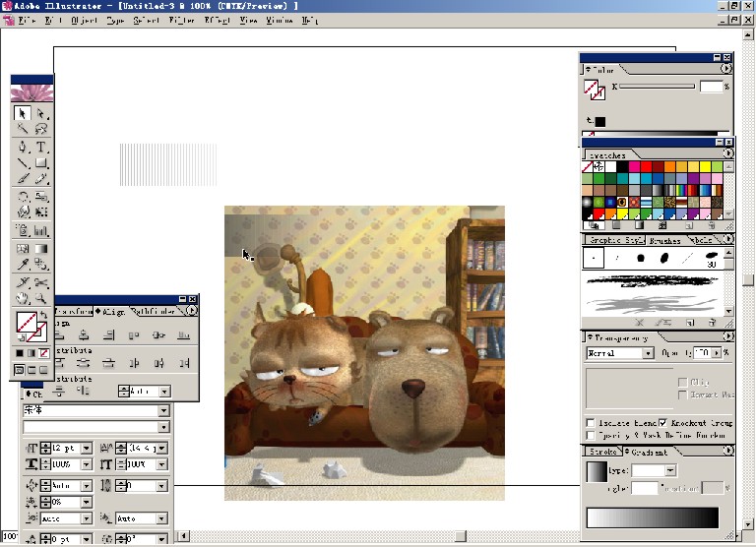Select the Scale tool
The image size is (756, 547).
pos(41,197)
